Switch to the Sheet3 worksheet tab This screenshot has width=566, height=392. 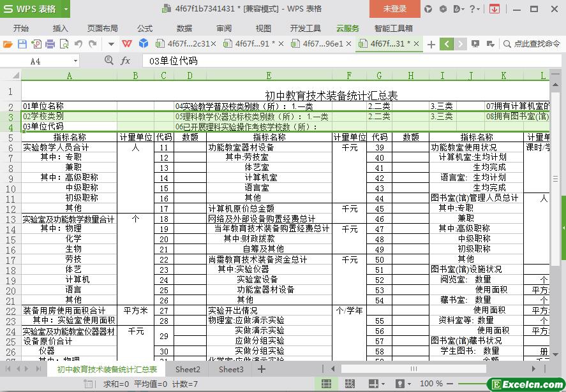[x=231, y=369]
